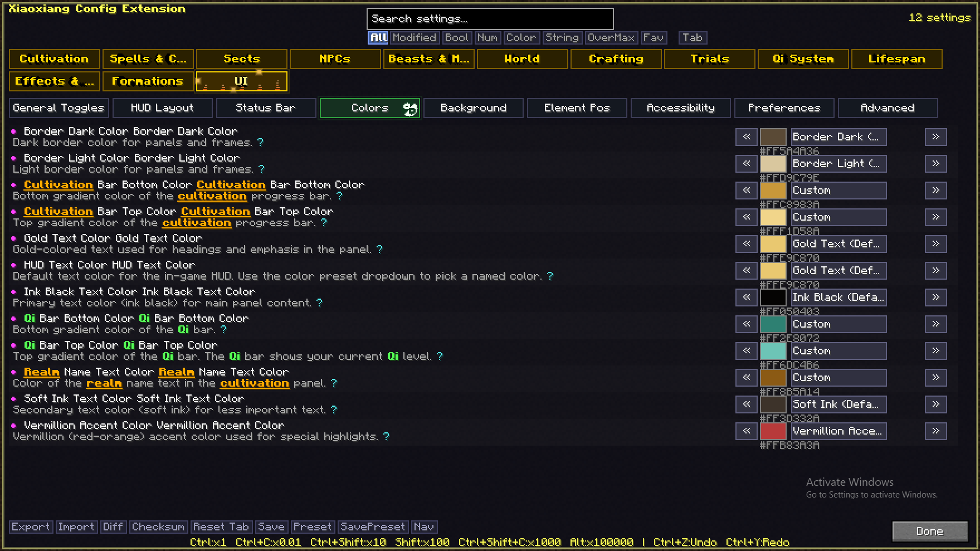Click help icon for Qi Bar Top Color
980x551 pixels.
(440, 356)
